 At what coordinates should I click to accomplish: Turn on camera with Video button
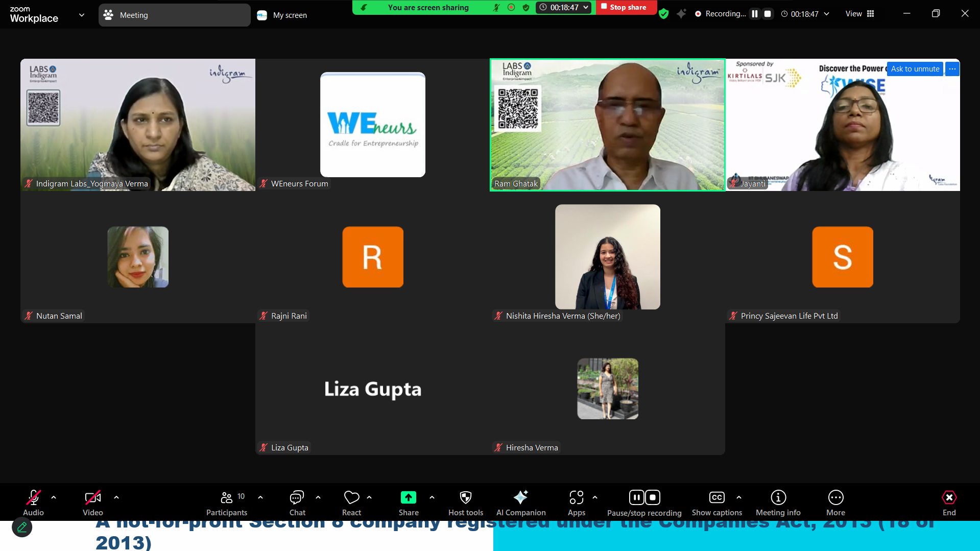point(92,503)
